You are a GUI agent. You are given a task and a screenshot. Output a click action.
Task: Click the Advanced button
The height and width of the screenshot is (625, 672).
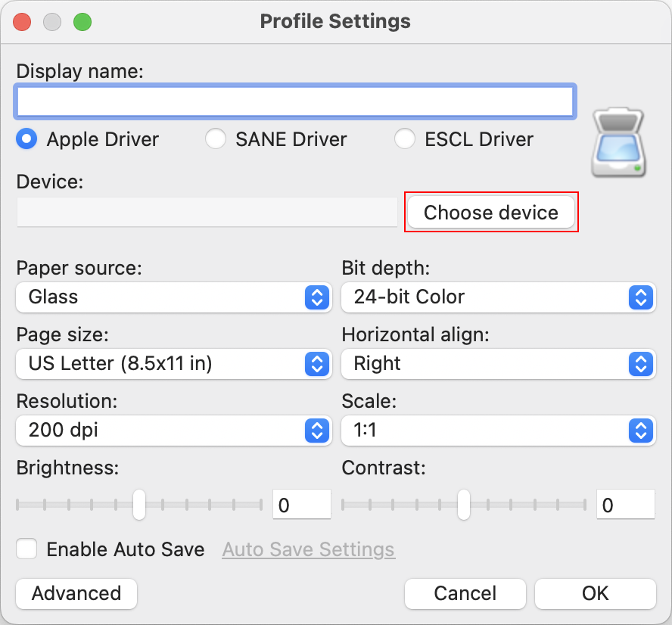pos(76,594)
